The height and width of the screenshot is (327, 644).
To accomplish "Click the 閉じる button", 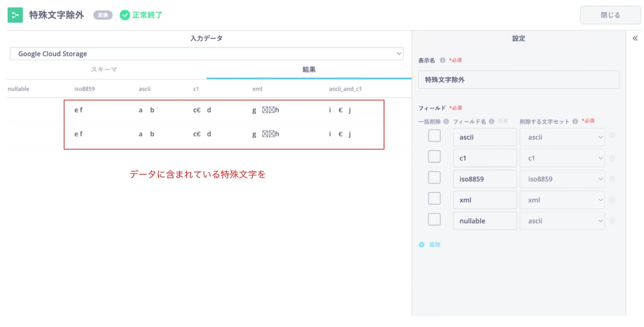I will (x=610, y=15).
